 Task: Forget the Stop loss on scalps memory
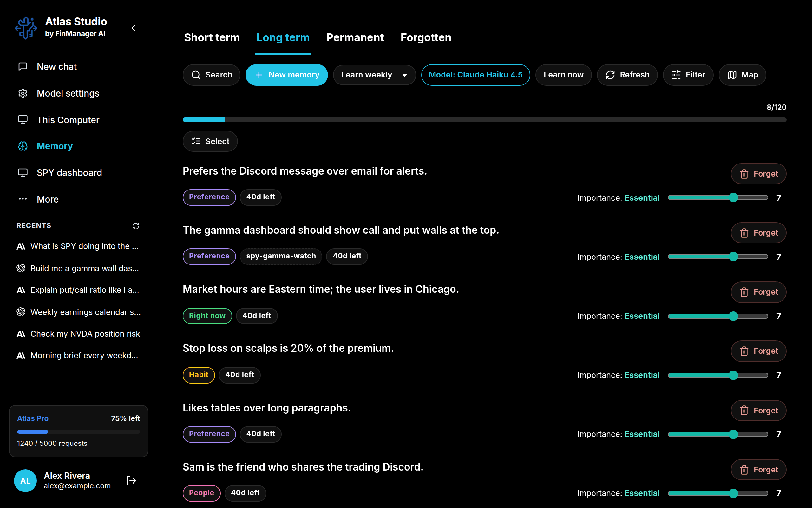click(758, 351)
